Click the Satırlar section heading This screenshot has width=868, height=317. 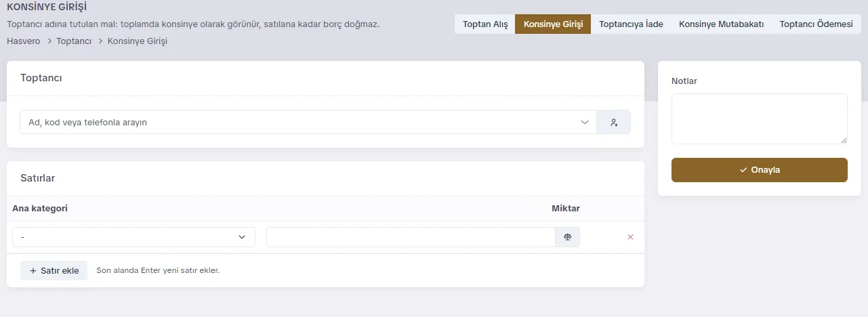click(x=38, y=178)
